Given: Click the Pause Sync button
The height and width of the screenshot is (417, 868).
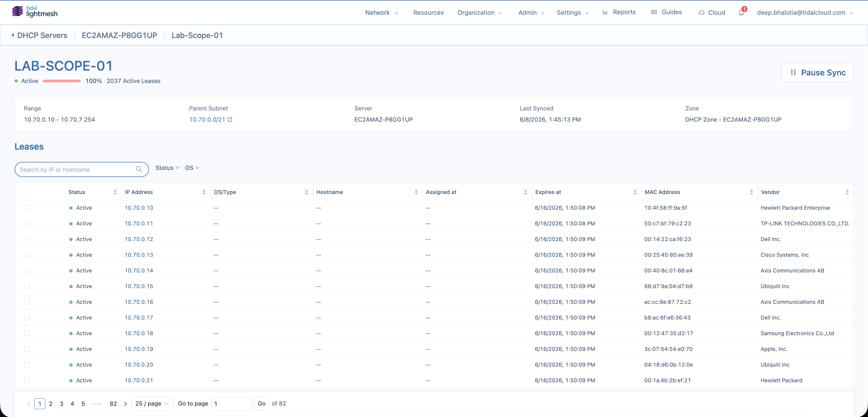Looking at the screenshot, I should point(817,72).
